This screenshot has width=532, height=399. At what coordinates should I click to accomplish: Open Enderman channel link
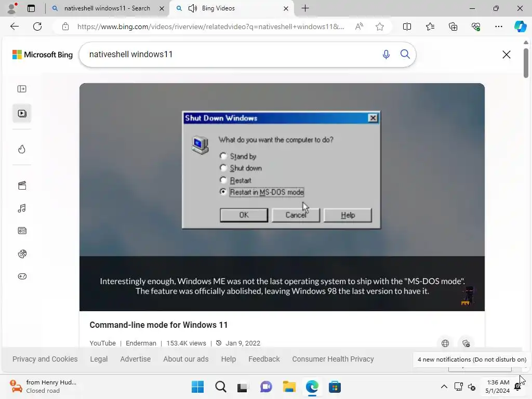coord(141,343)
